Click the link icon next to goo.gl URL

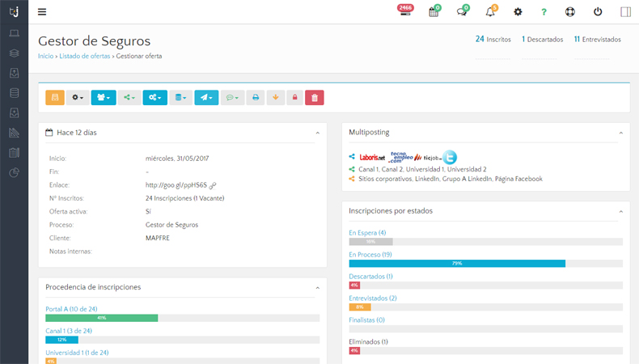coord(213,185)
